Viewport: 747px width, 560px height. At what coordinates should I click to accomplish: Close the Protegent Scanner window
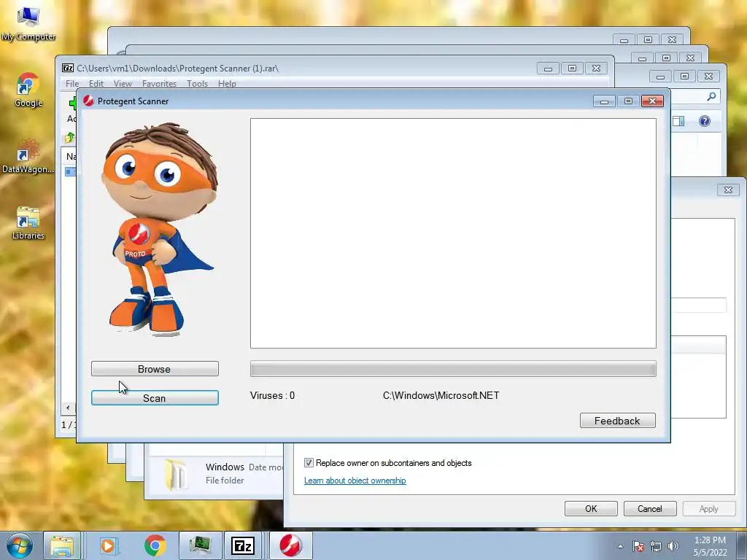coord(653,101)
